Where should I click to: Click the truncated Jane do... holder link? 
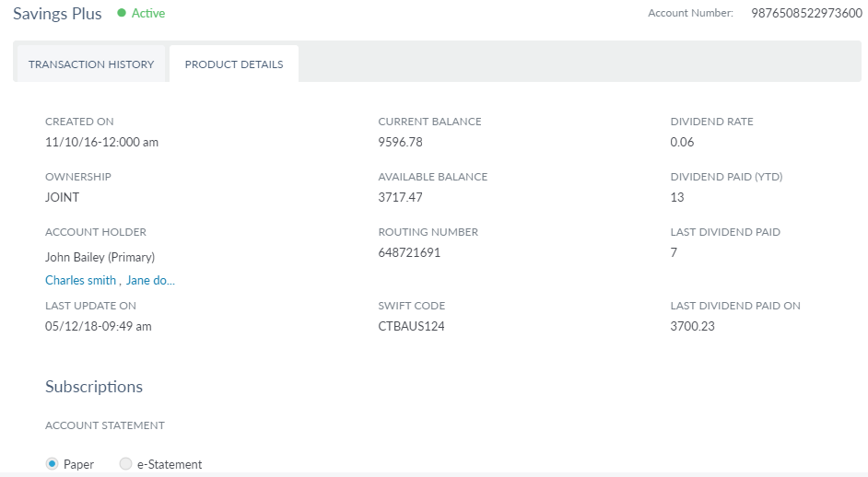[150, 281]
